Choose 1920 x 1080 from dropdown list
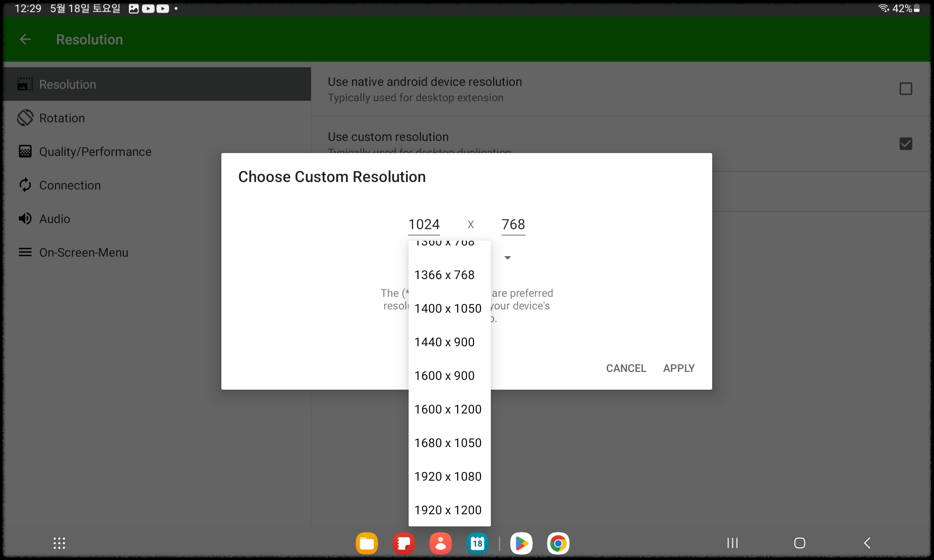This screenshot has width=934, height=560. tap(448, 476)
